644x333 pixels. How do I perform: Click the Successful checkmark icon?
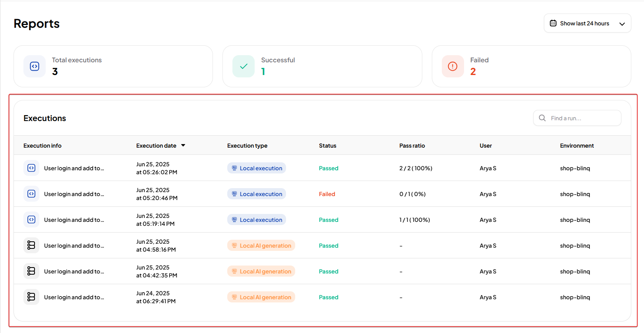244,66
